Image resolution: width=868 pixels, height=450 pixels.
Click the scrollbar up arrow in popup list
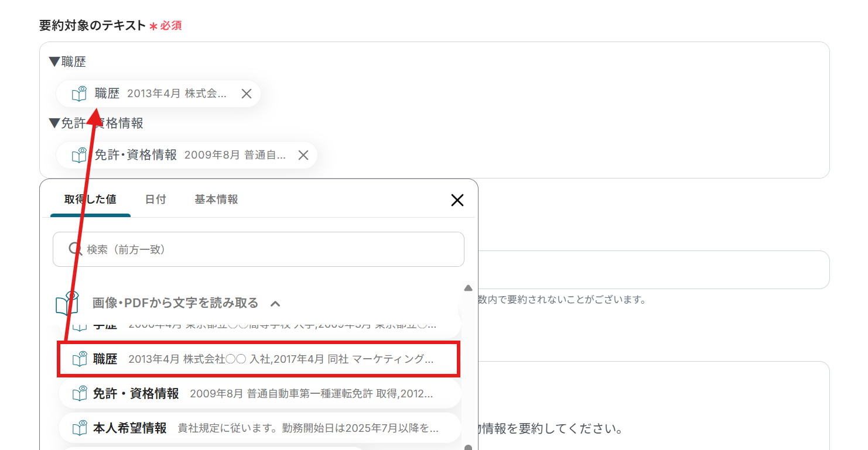[x=468, y=288]
